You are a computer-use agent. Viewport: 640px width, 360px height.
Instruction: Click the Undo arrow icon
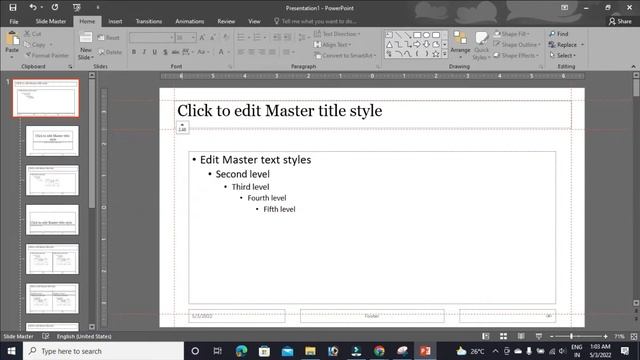pos(33,7)
